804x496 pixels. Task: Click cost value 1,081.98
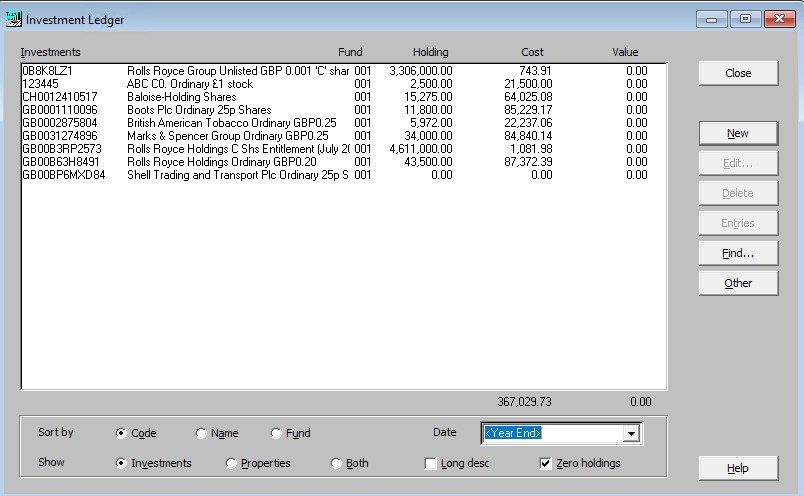coord(531,149)
